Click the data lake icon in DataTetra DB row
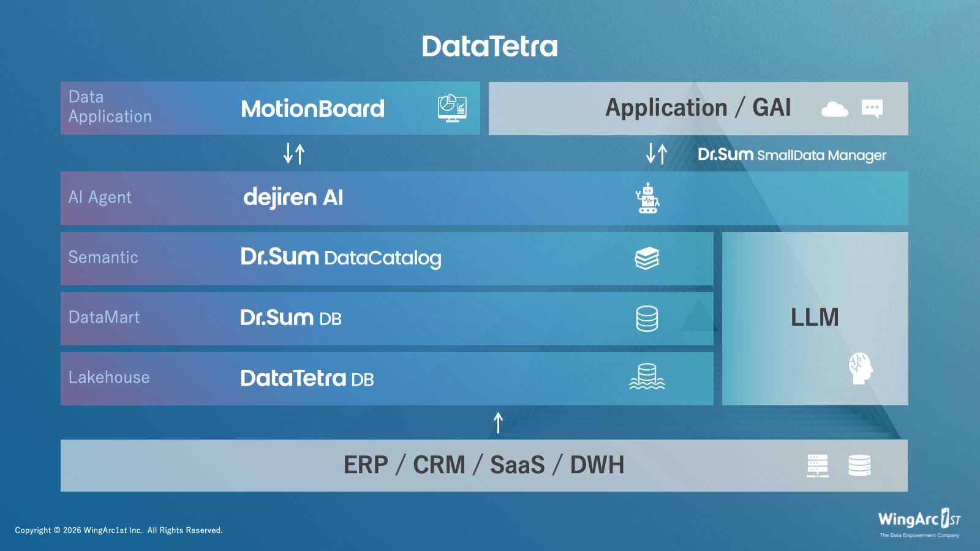The height and width of the screenshot is (551, 980). (647, 377)
